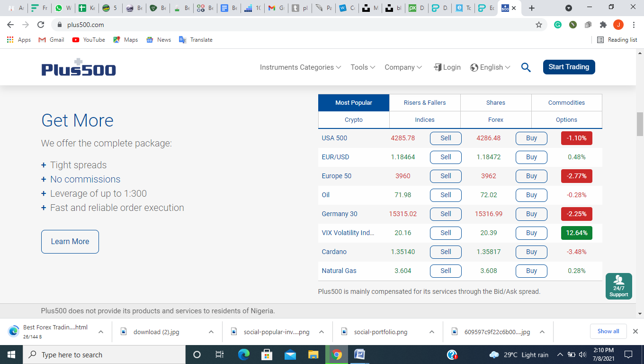Select the Most Popular tab
The width and height of the screenshot is (644, 364).
click(354, 103)
